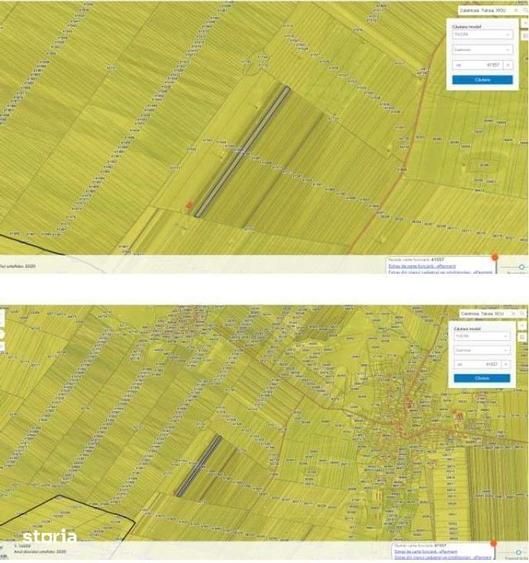Image resolution: width=529 pixels, height=563 pixels.
Task: Click the orange pin at the bottom of the village map
Action: pos(493,543)
